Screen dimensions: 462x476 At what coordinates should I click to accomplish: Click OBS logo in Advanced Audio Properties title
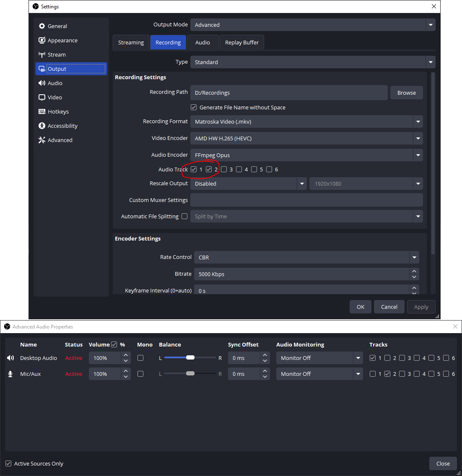coord(7,327)
